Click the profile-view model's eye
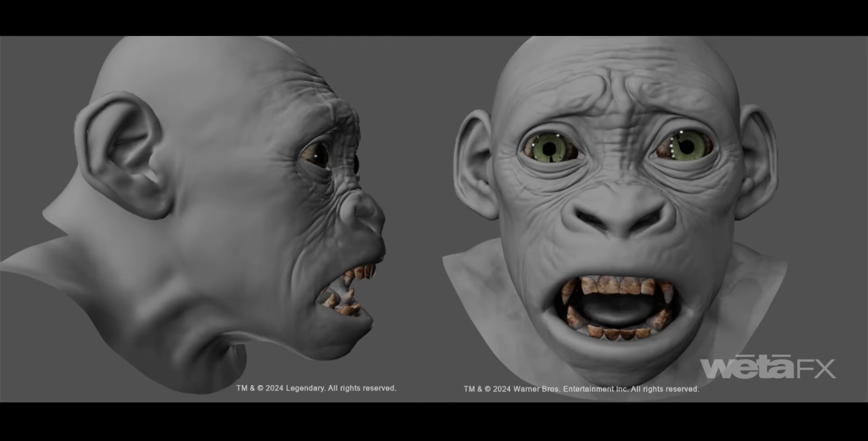The image size is (868, 441). click(x=315, y=154)
